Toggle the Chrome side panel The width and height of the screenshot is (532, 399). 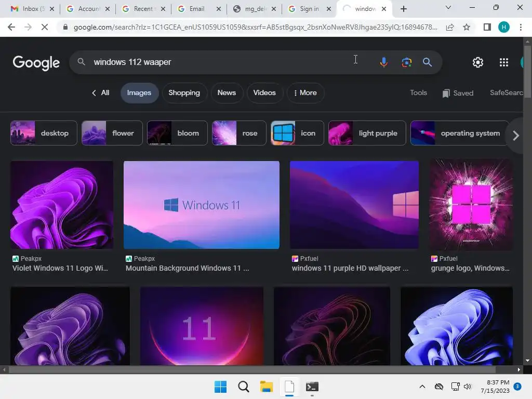(x=487, y=27)
